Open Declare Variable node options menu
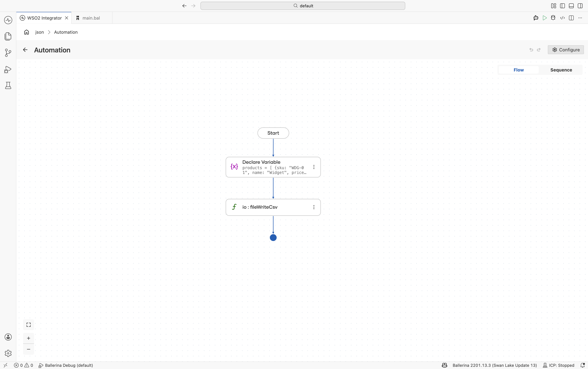588x369 pixels. [314, 167]
